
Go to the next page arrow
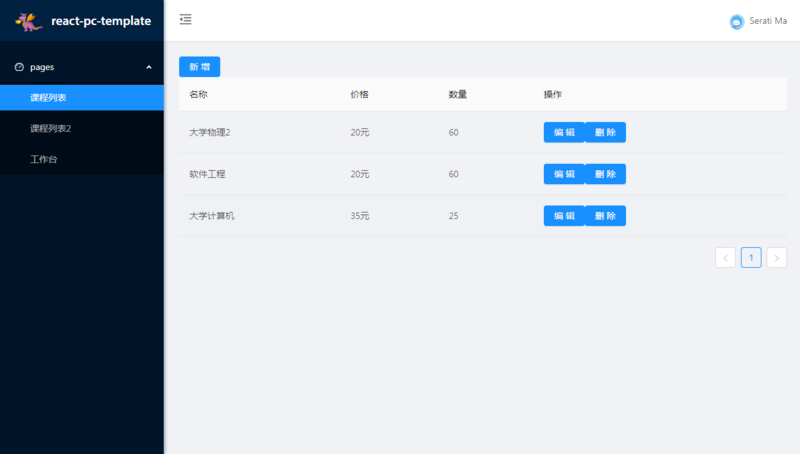click(777, 258)
